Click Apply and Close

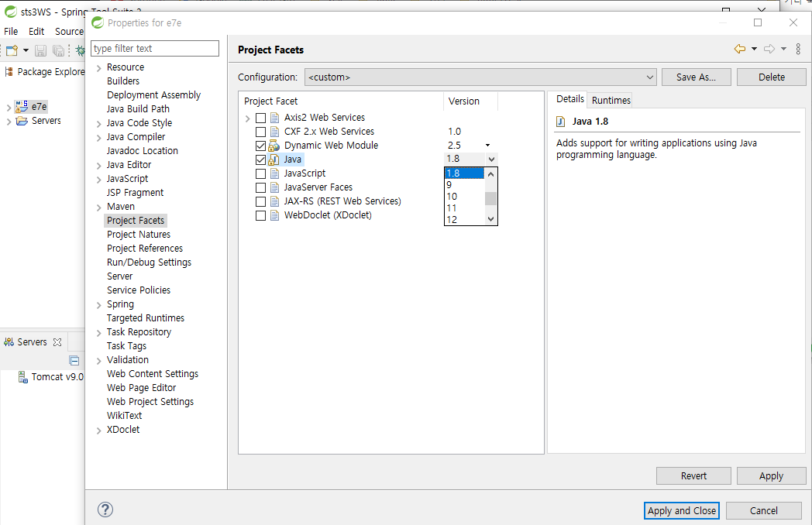point(682,511)
